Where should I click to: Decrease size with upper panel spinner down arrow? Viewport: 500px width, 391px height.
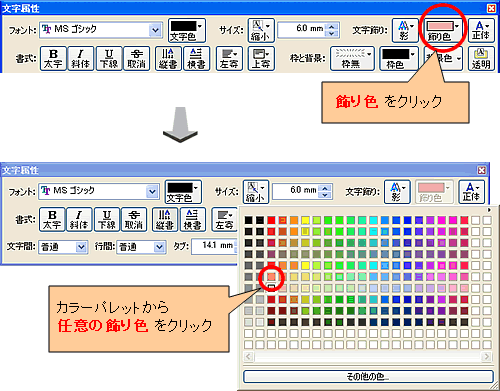coord(332,34)
